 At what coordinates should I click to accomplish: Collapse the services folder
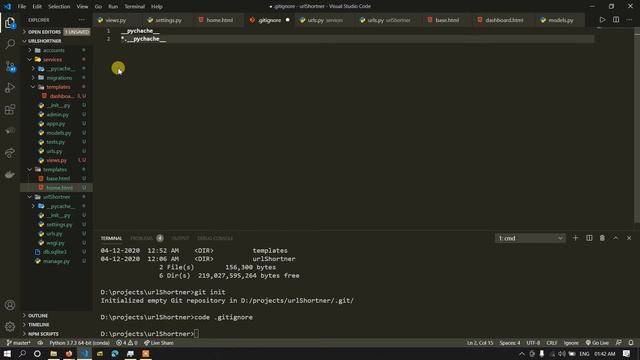(x=52, y=60)
